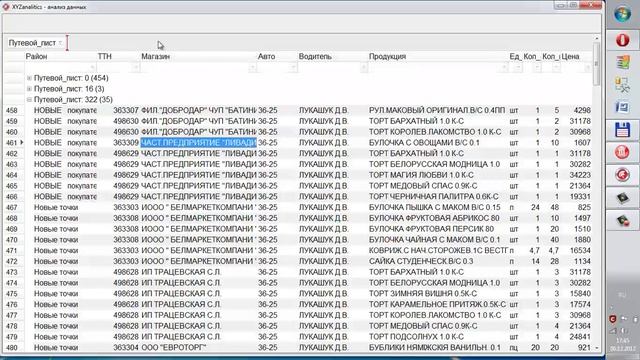The image size is (640, 360).
Task: Open the folder-with-tools taskbar icon
Action: click(x=622, y=85)
